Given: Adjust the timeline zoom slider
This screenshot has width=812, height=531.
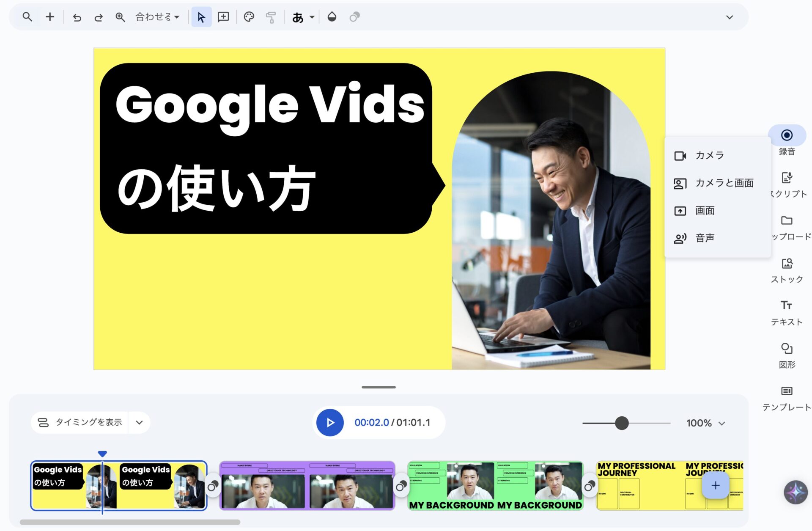Looking at the screenshot, I should [622, 422].
